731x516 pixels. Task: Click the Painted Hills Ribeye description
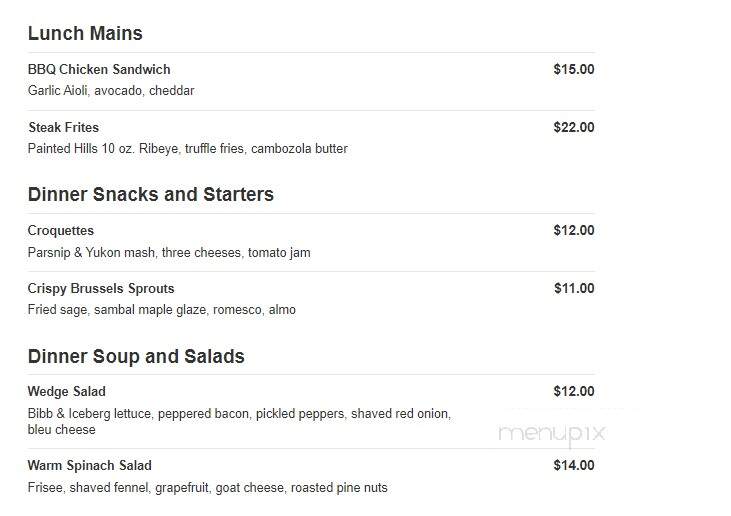(187, 149)
